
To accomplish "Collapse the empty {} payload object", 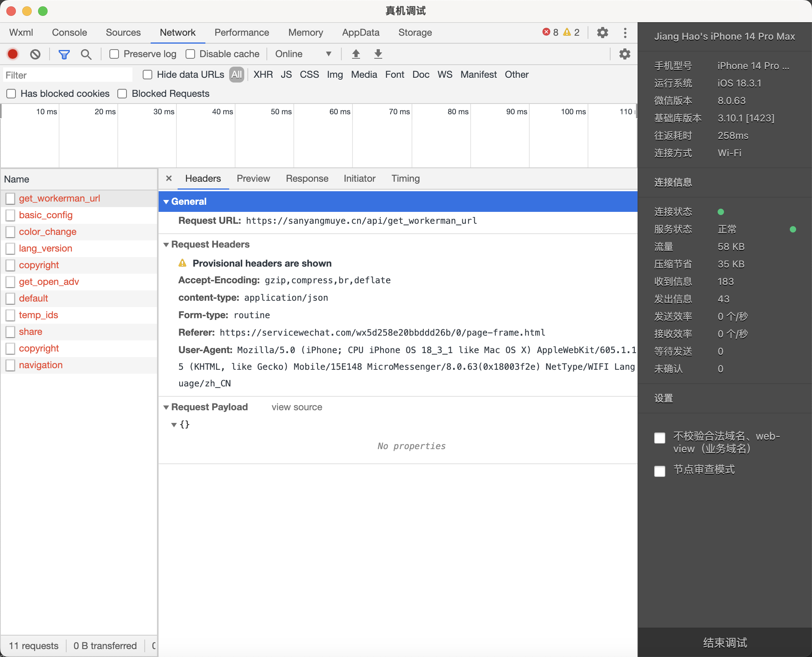I will [x=174, y=425].
